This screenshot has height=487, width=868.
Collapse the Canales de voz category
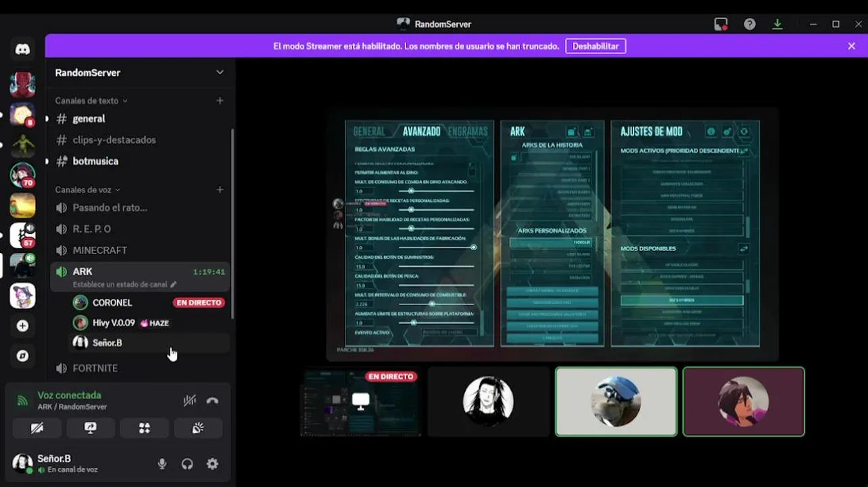tap(88, 190)
